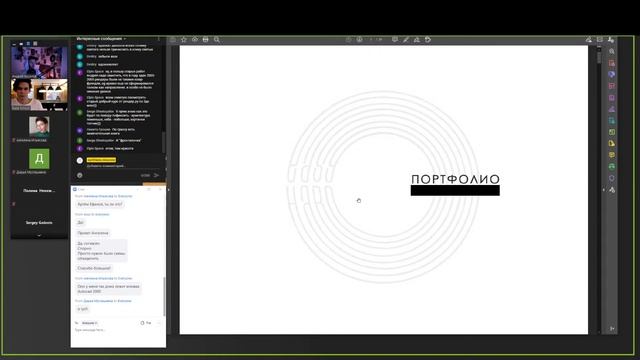640x360 pixels.
Task: Print the document via printer icon
Action: (x=206, y=40)
